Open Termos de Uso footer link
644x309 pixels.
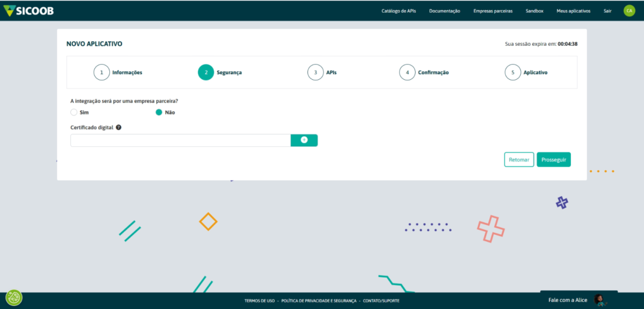click(259, 301)
